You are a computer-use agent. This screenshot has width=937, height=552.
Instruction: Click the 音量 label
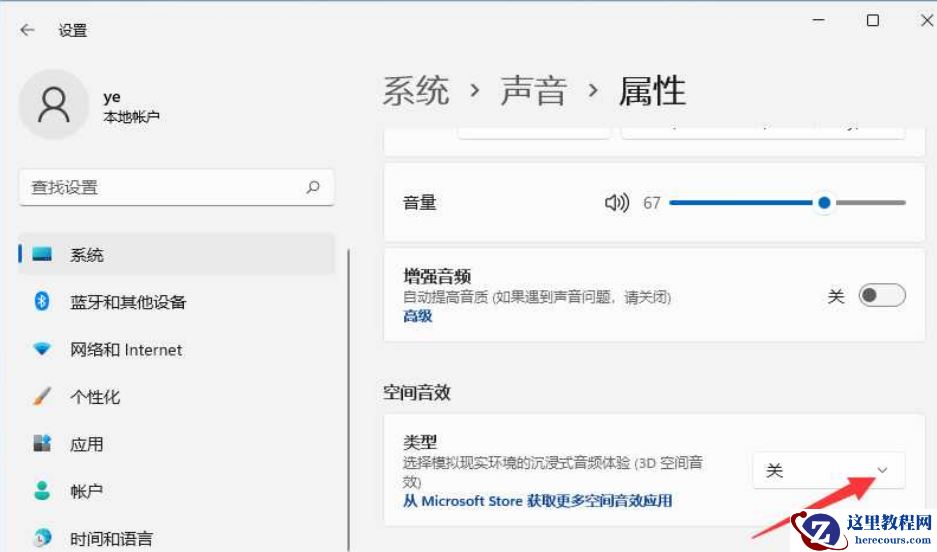click(x=419, y=203)
